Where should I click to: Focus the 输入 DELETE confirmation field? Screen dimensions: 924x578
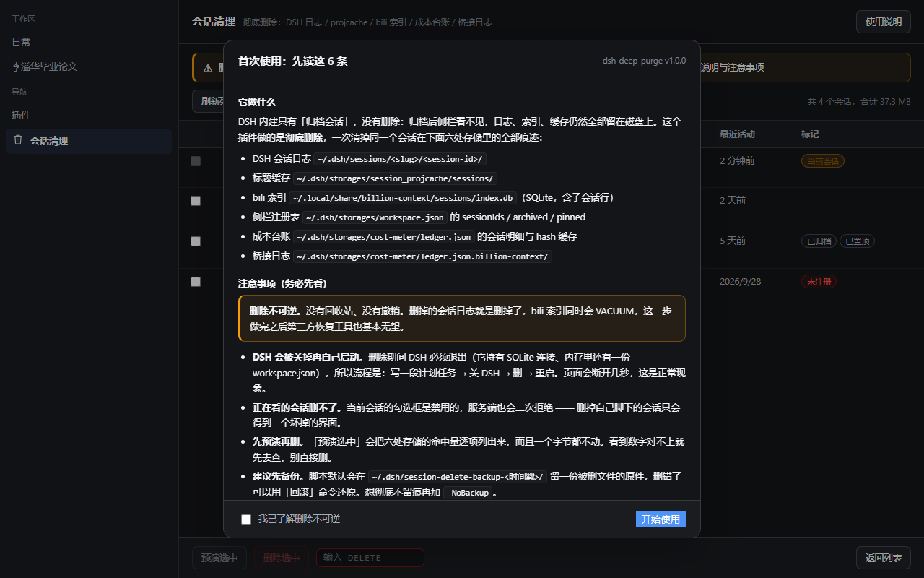[370, 558]
